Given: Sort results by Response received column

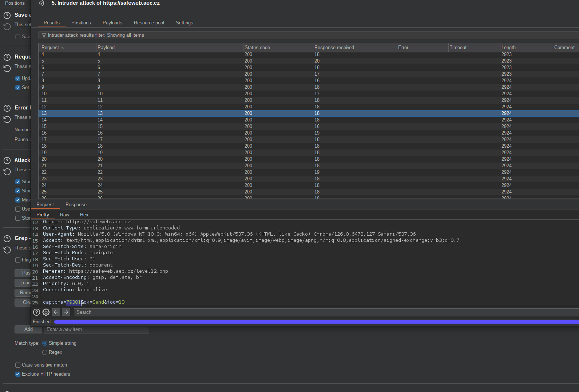Looking at the screenshot, I should (x=355, y=48).
